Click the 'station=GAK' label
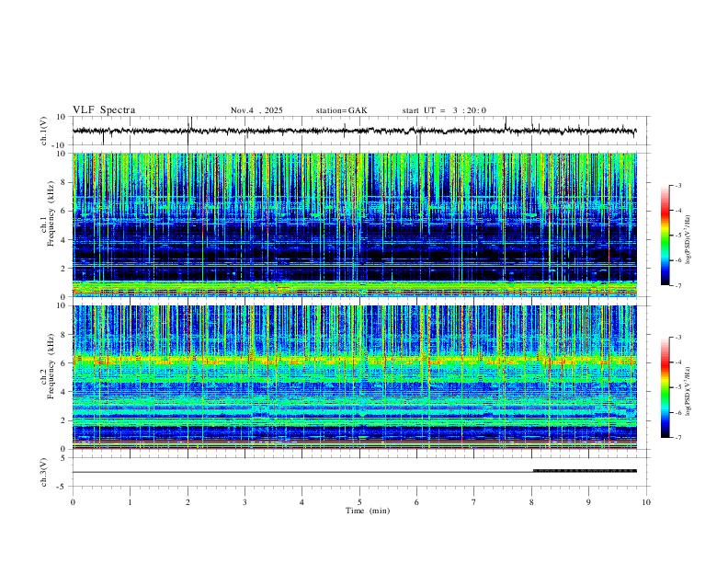Viewport: 728px width, 563px height. [342, 110]
